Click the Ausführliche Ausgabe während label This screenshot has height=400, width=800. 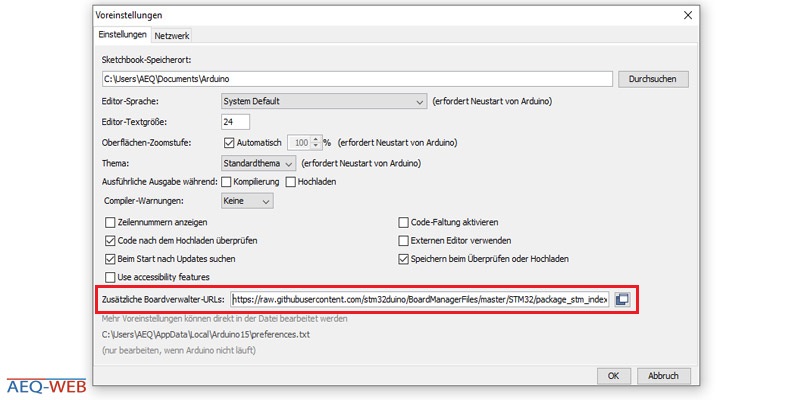pyautogui.click(x=160, y=182)
